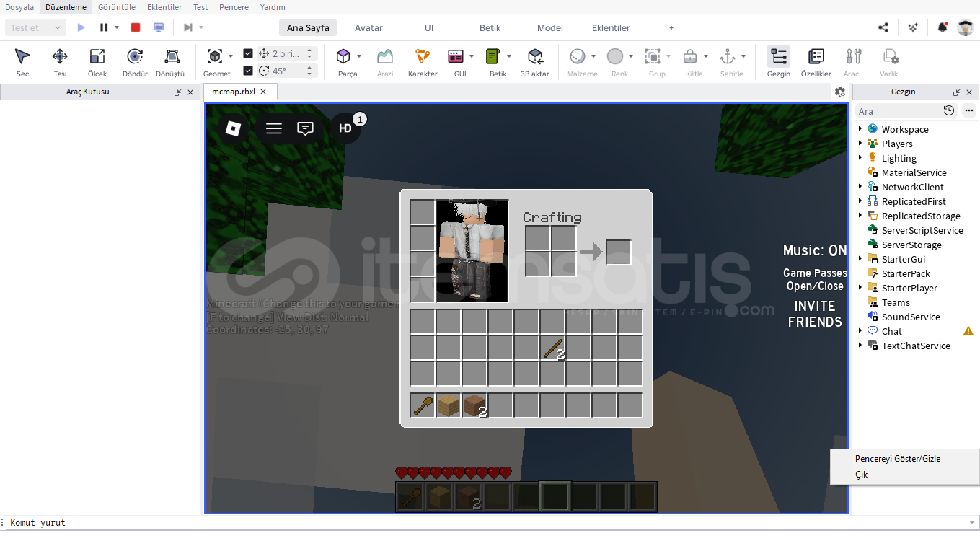Select the Seç (Select) tool
This screenshot has height=554, width=980.
coord(22,63)
